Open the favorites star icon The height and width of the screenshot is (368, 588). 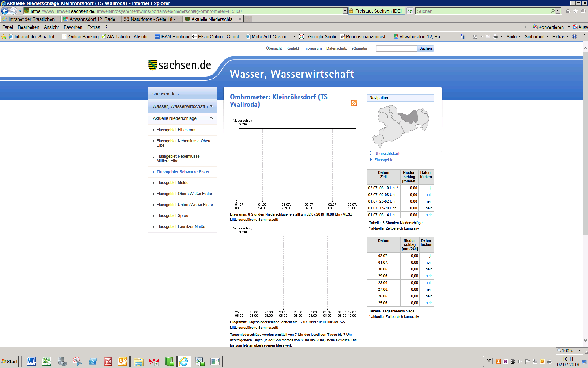coord(575,11)
